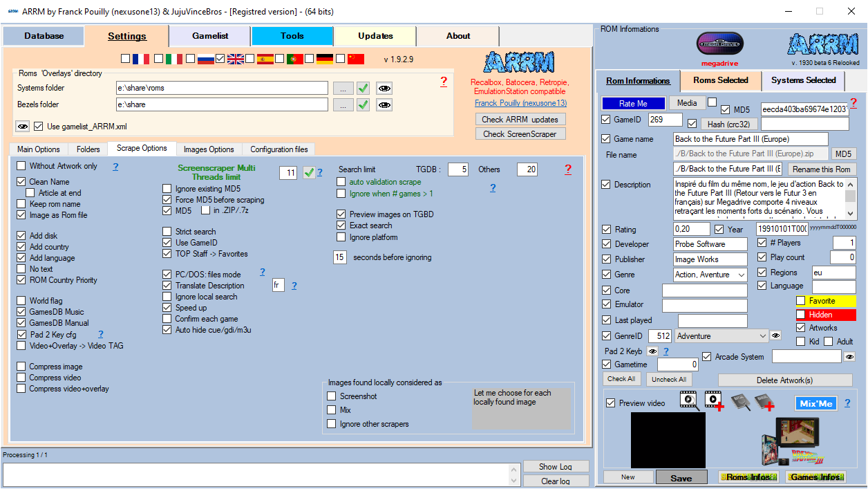This screenshot has width=868, height=489.
Task: Enable the Strict search checkbox
Action: pos(167,232)
